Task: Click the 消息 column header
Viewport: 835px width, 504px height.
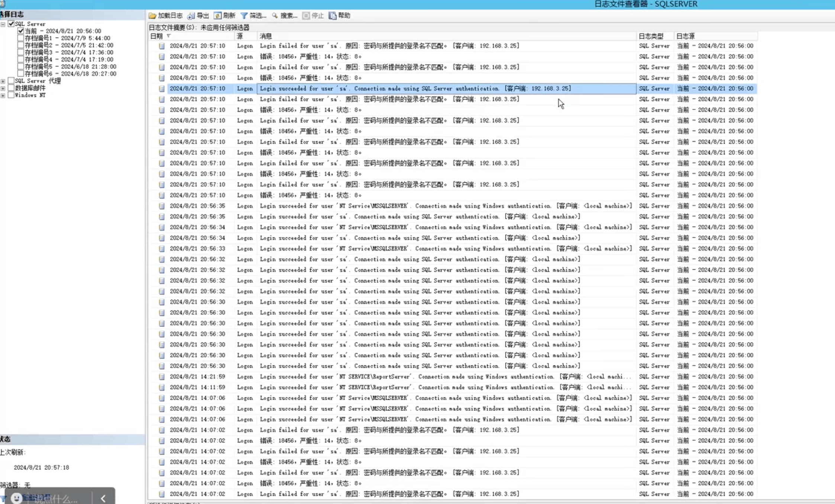Action: click(x=447, y=36)
